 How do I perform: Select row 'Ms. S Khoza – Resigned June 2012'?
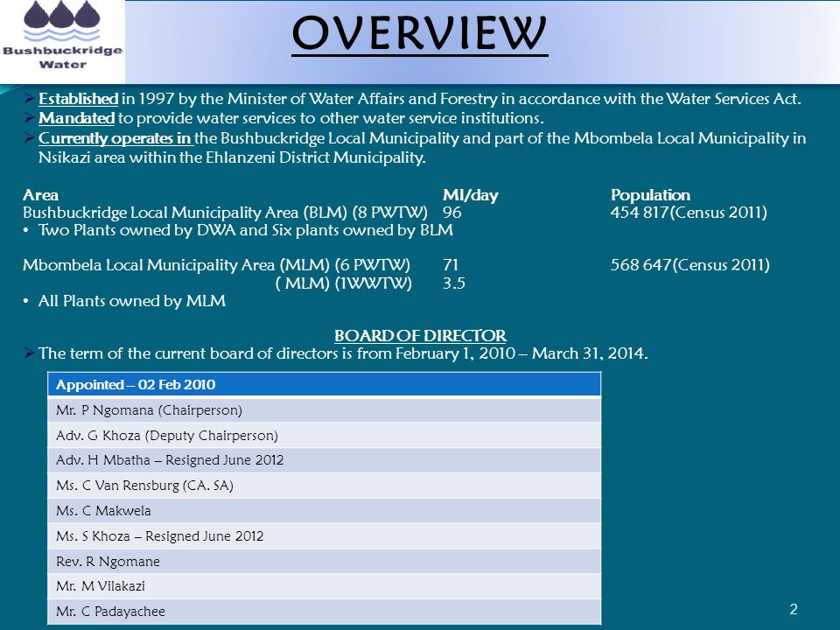[x=324, y=536]
